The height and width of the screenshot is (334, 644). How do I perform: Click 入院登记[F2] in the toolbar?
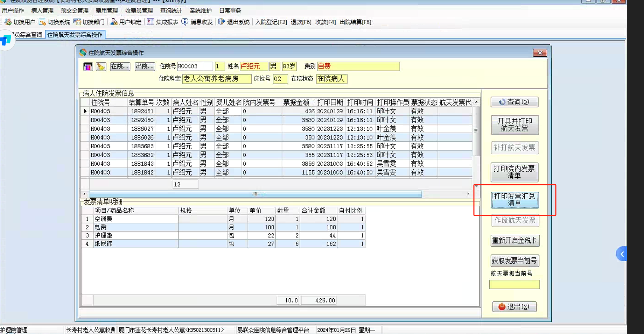pyautogui.click(x=271, y=22)
